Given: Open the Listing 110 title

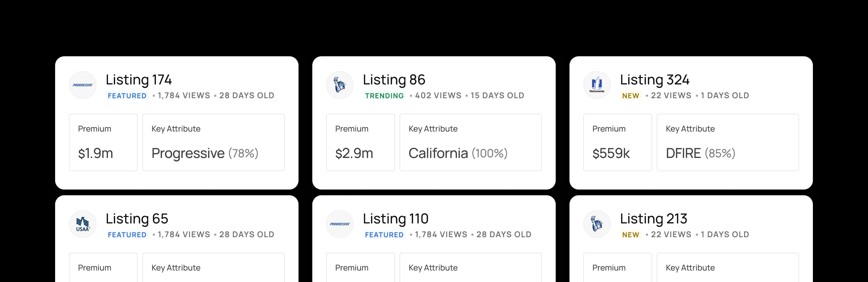Looking at the screenshot, I should [396, 219].
